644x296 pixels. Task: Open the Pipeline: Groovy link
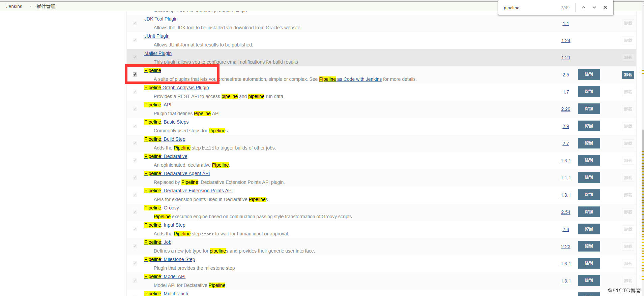(162, 208)
